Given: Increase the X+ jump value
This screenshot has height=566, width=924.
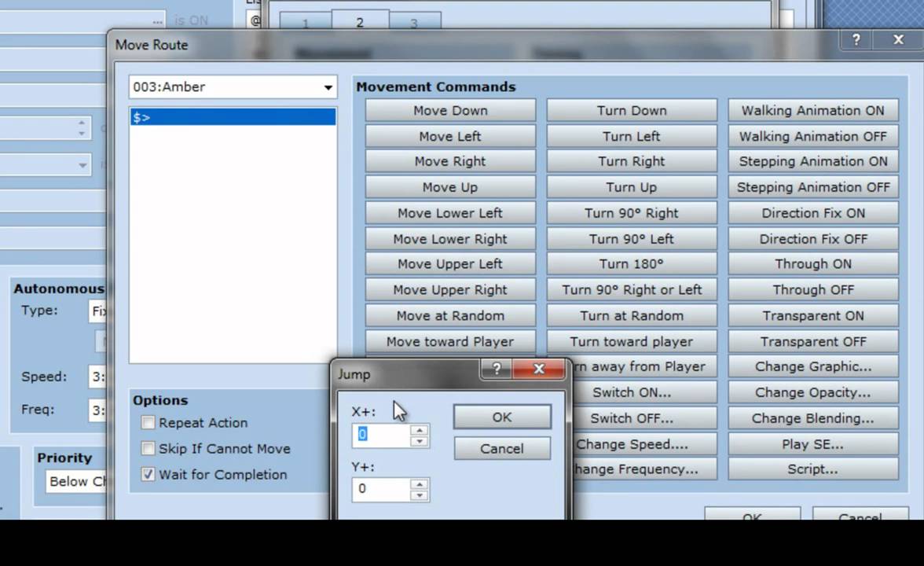Looking at the screenshot, I should click(x=419, y=431).
